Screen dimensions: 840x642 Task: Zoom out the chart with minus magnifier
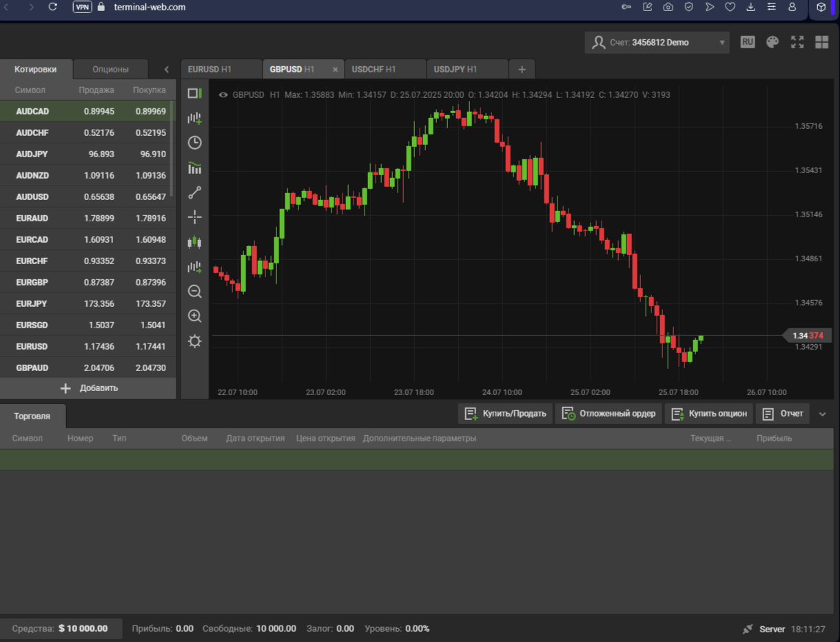pos(195,292)
